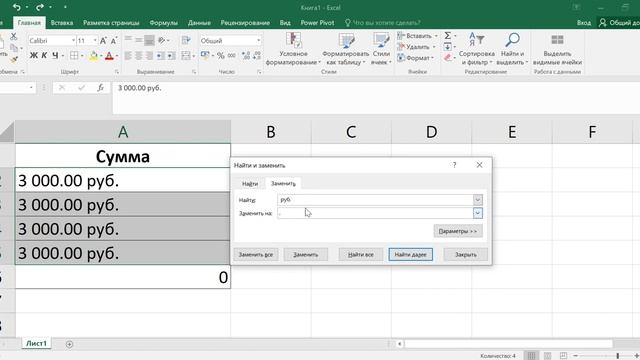Click the Clear eraser icon

pos(448,58)
